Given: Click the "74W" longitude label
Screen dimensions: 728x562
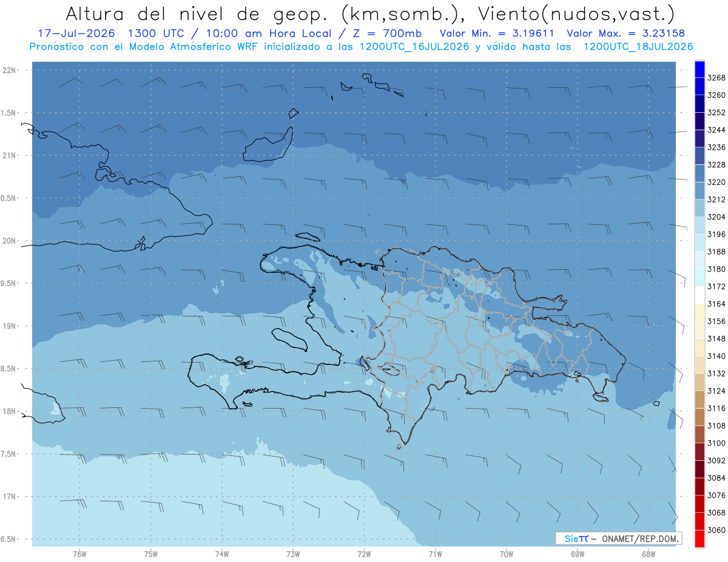Looking at the screenshot, I should click(222, 554).
